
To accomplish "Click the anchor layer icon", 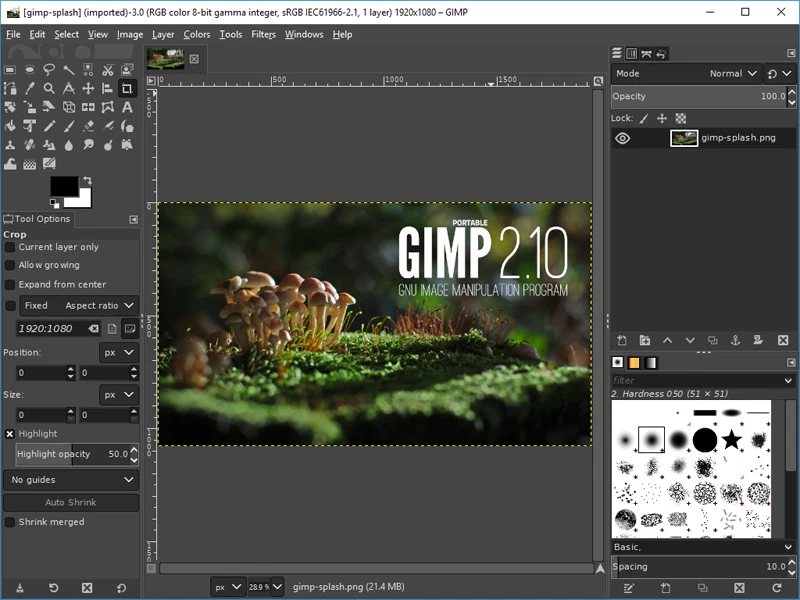I will pos(736,341).
